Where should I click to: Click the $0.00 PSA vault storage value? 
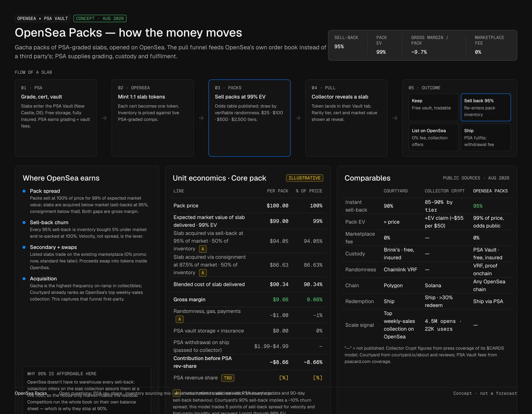(280, 331)
